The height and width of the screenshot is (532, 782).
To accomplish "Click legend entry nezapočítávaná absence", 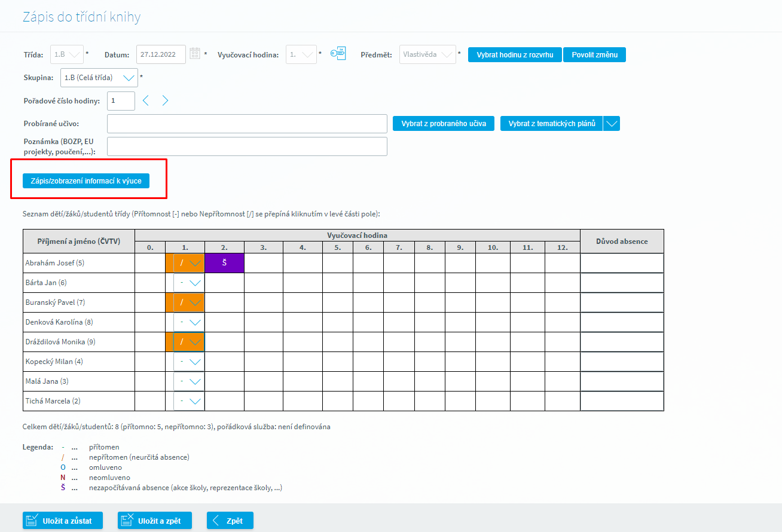I will 185,488.
